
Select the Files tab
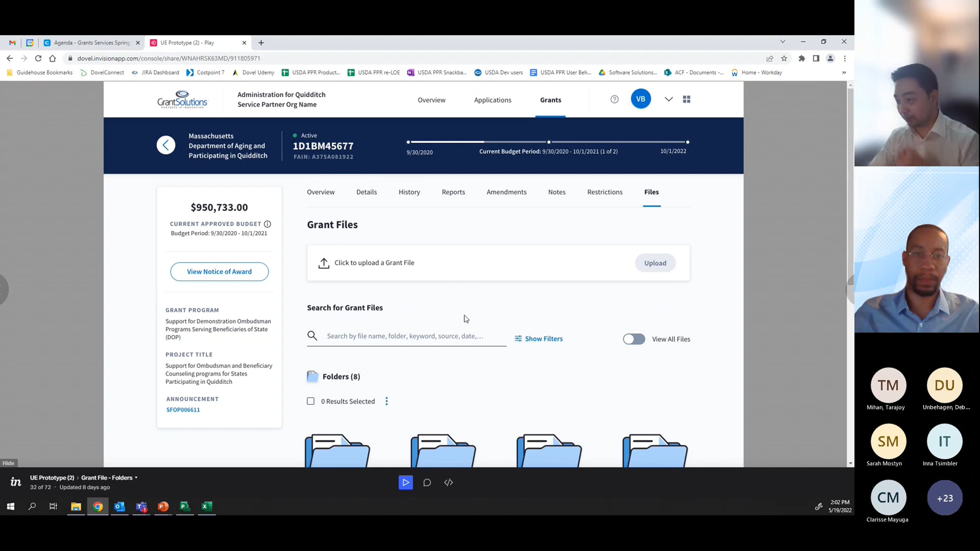pos(651,192)
